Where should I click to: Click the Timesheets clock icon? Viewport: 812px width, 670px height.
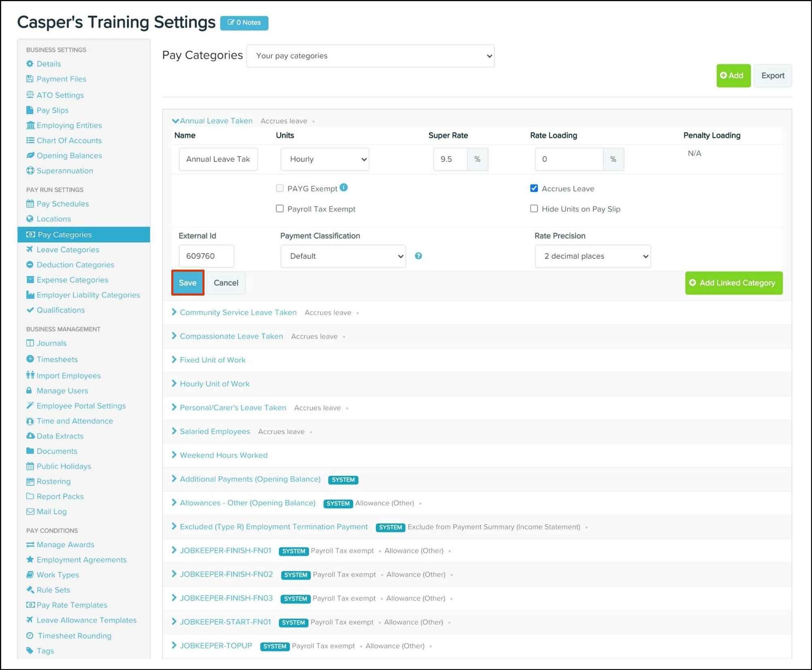pos(30,359)
